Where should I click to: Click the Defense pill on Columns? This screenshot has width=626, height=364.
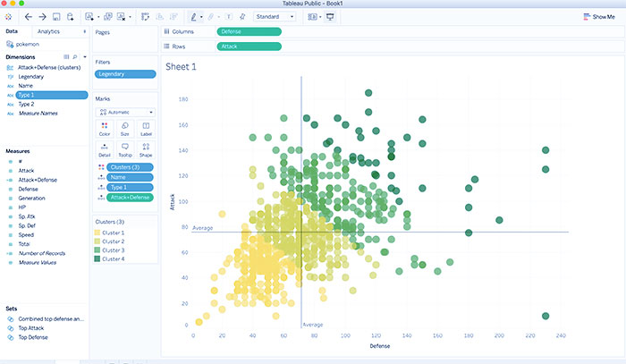click(250, 31)
